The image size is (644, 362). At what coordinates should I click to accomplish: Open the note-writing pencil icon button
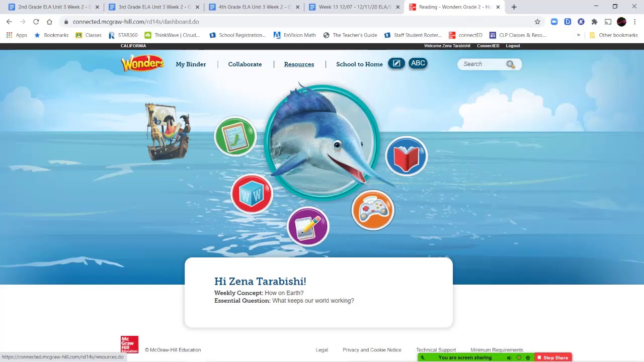[396, 63]
